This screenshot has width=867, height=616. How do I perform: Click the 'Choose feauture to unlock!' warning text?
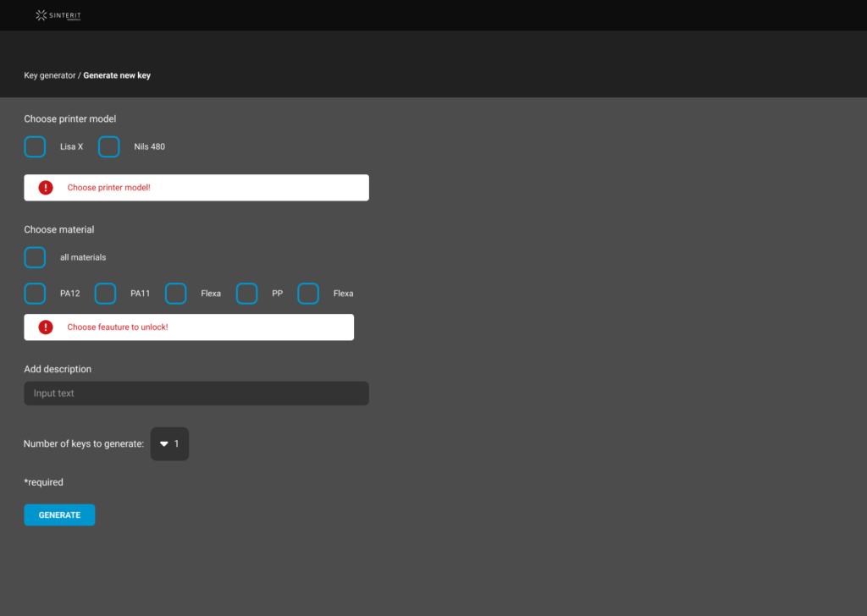tap(118, 327)
